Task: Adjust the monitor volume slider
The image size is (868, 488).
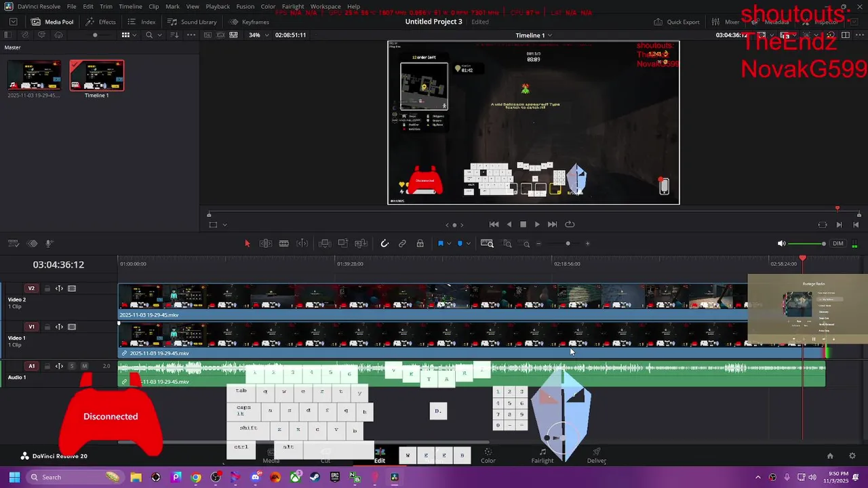Action: [x=807, y=243]
